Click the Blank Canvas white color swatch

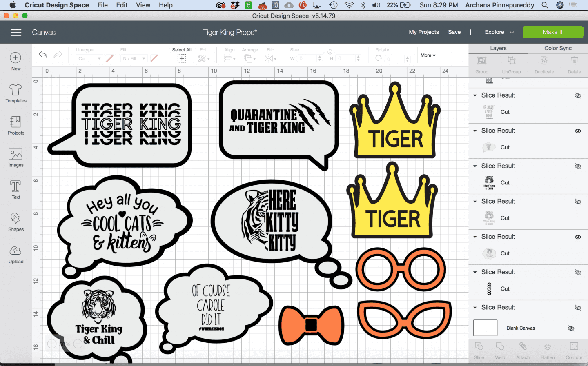pyautogui.click(x=485, y=328)
